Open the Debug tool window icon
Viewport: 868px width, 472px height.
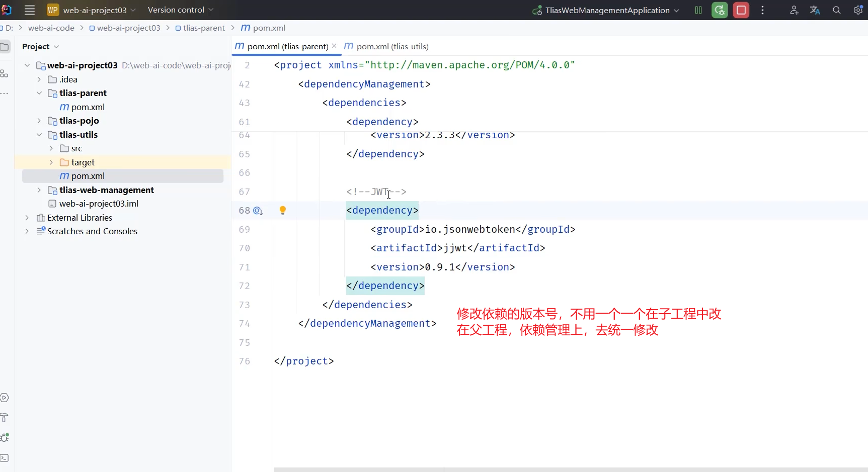(x=5, y=438)
